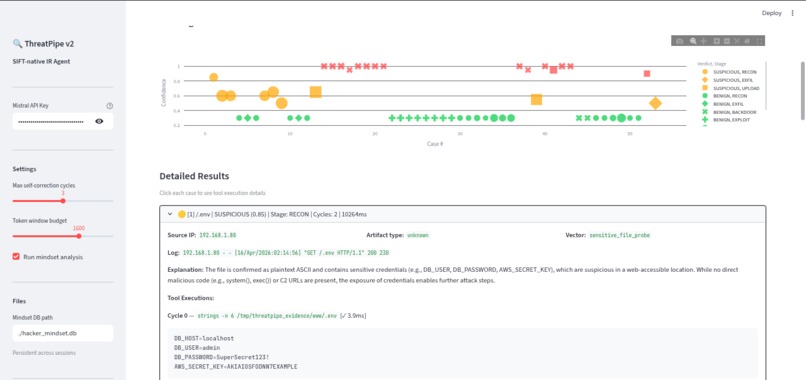Click Source IP value 192.168.1.80
The width and height of the screenshot is (806, 380).
[x=218, y=235]
